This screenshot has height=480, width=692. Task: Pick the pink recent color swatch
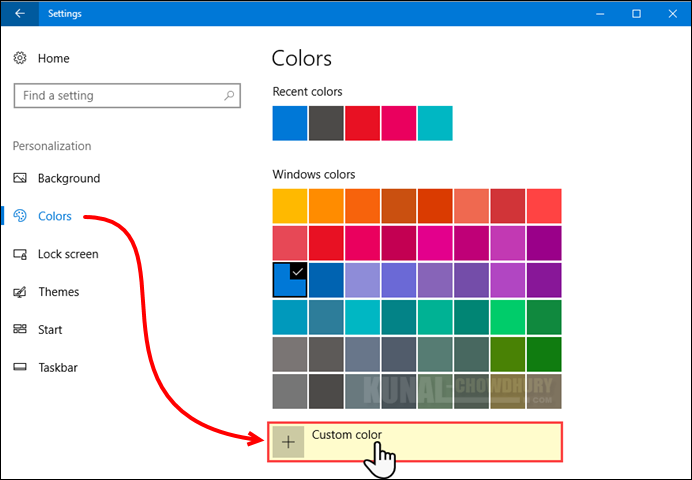tap(399, 123)
